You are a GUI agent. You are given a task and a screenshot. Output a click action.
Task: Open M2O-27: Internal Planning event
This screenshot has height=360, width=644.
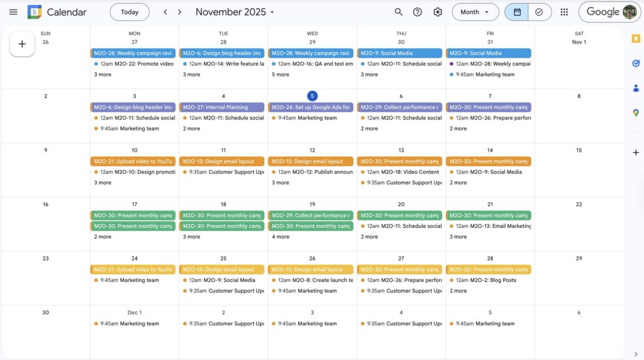pyautogui.click(x=222, y=107)
